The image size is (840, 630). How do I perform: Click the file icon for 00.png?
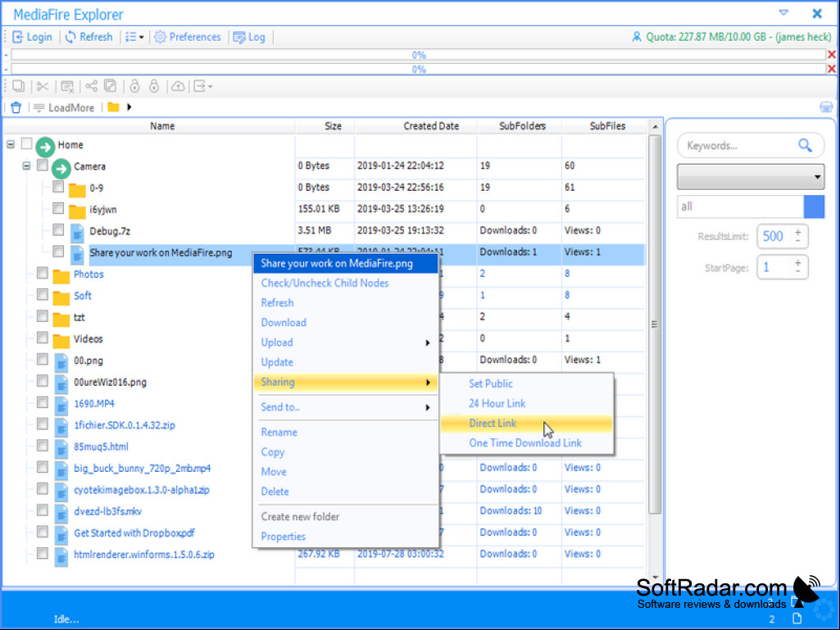61,362
